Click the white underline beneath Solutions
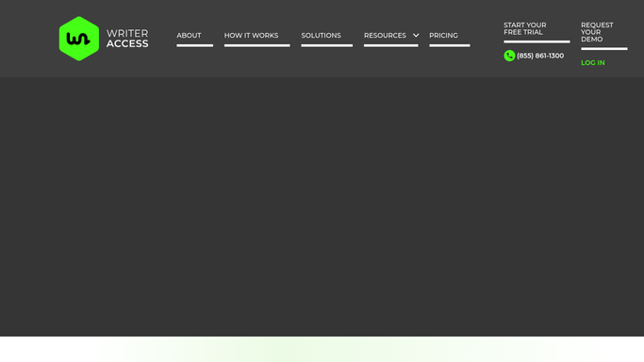Screen dimensions: 644x362 [x=327, y=45]
